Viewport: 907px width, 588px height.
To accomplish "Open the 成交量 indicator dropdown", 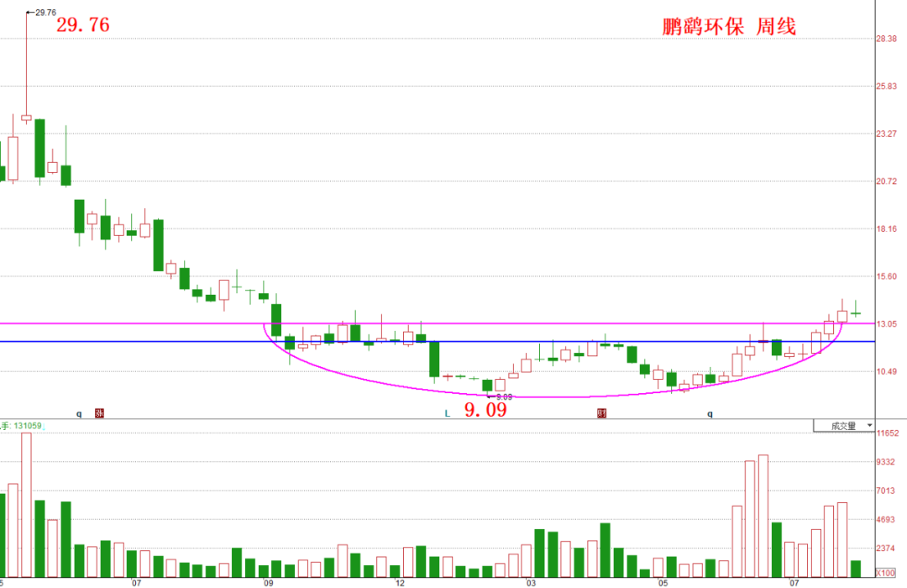I will [844, 426].
